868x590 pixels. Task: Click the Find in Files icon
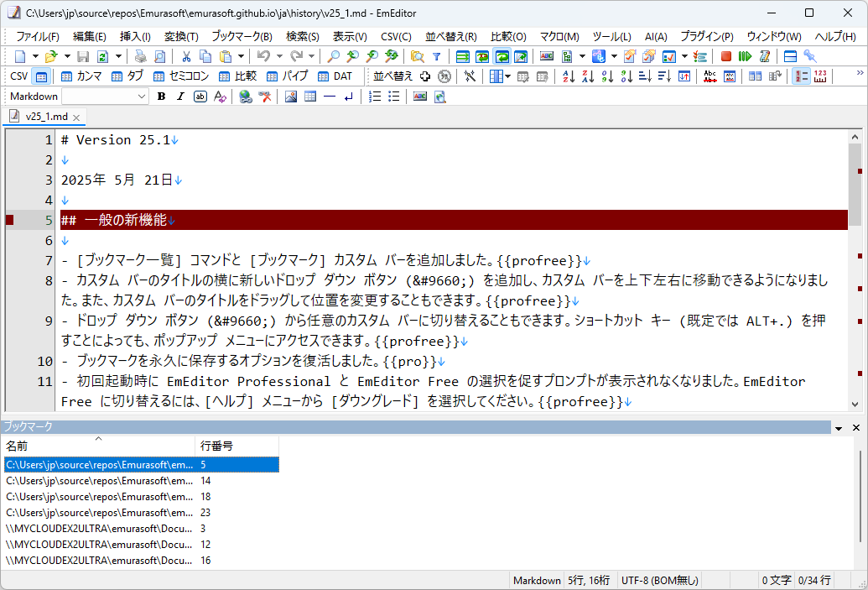point(418,56)
